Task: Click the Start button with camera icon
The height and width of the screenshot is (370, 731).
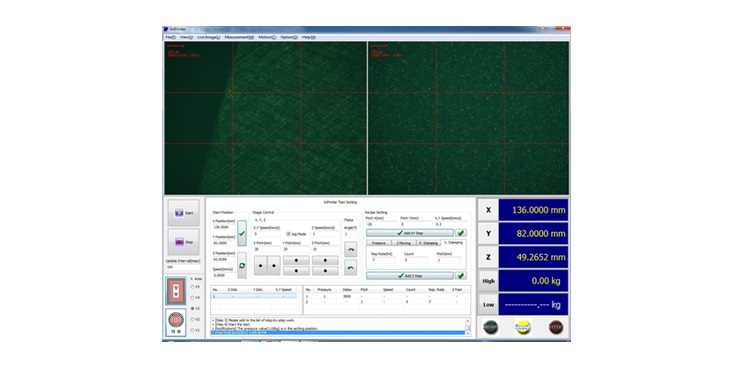Action: 184,213
